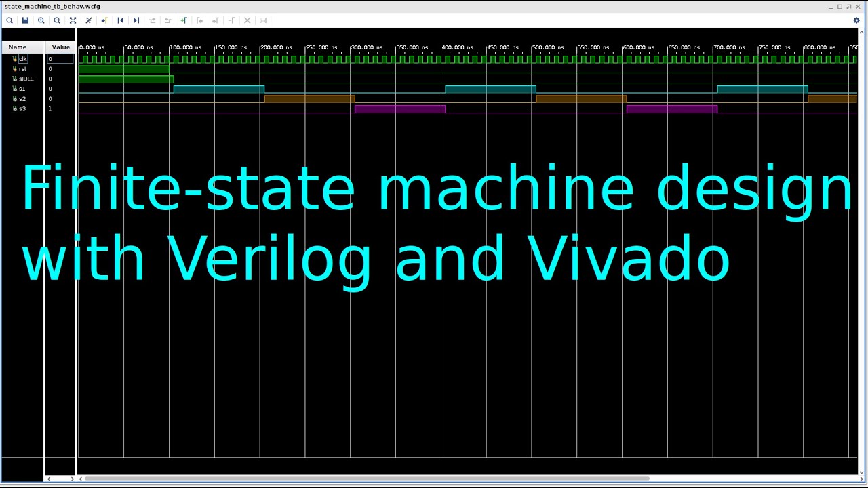Click the Zoom Fit icon
The width and height of the screenshot is (868, 488).
coord(73,20)
